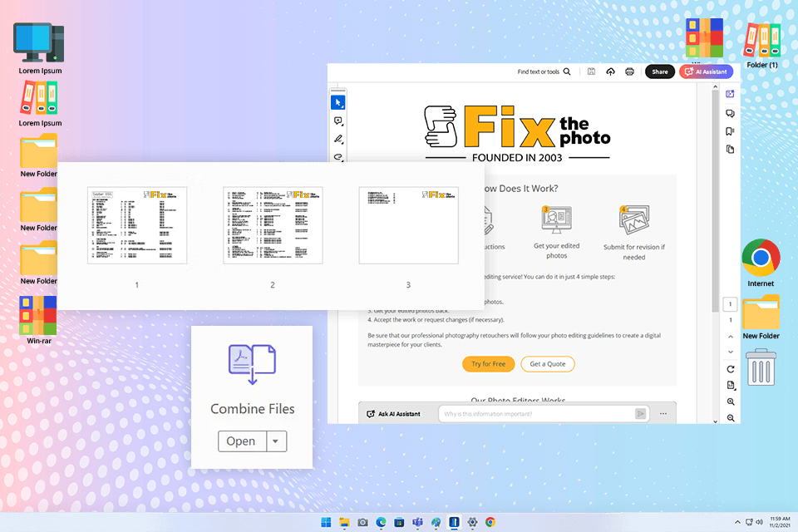This screenshot has height=532, width=798.
Task: Launch File Explorer from taskbar
Action: point(344,522)
